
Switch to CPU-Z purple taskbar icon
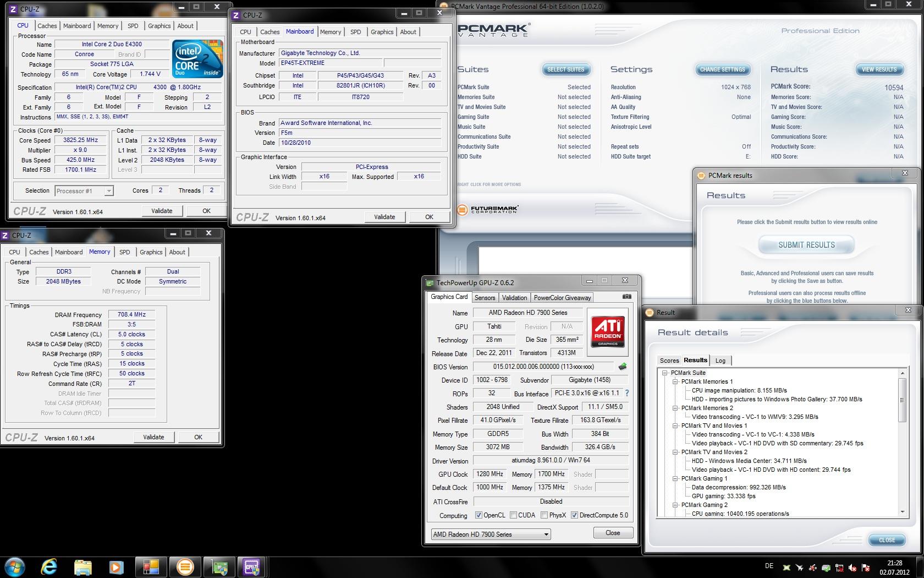(x=252, y=567)
